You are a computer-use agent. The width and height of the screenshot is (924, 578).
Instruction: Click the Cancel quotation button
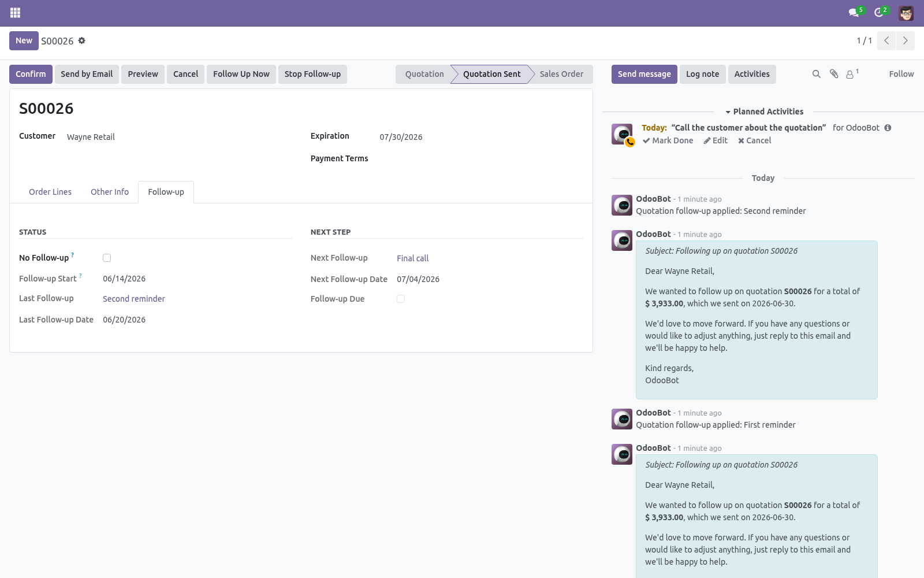pos(185,74)
